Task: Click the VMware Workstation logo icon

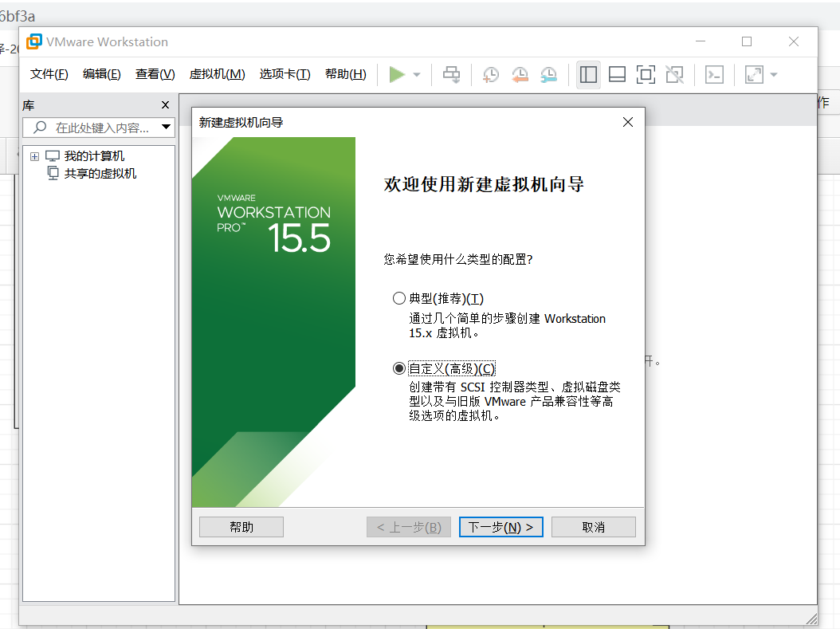Action: pos(34,41)
